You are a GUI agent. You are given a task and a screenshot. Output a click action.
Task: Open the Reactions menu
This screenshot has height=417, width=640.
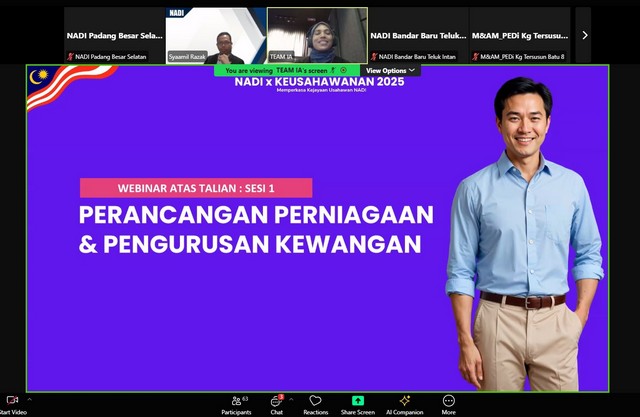tap(315, 401)
